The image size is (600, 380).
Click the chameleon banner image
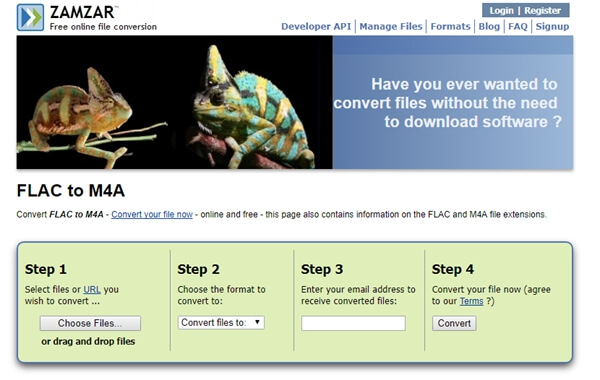tap(174, 102)
